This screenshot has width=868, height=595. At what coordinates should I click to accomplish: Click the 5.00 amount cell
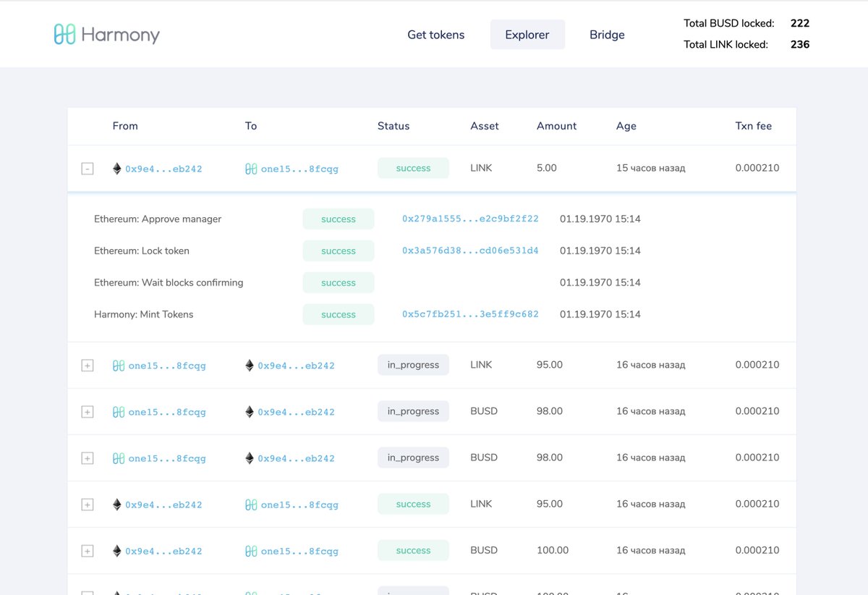point(547,168)
